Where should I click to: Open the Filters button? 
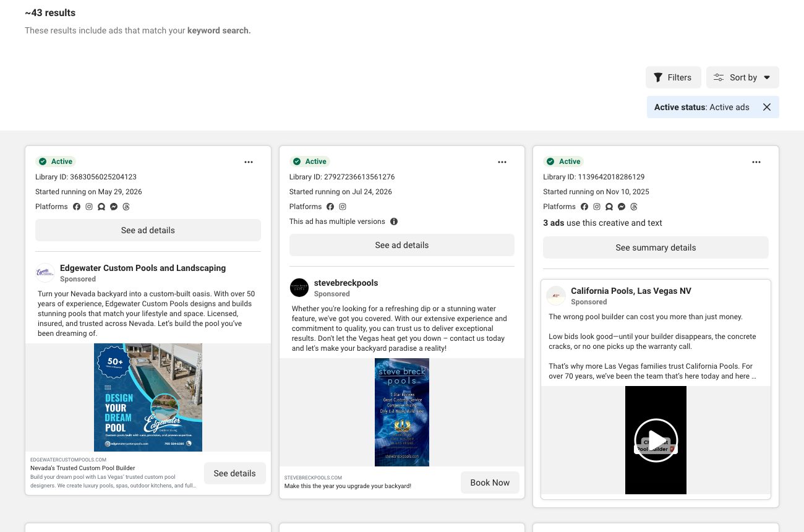(673, 77)
